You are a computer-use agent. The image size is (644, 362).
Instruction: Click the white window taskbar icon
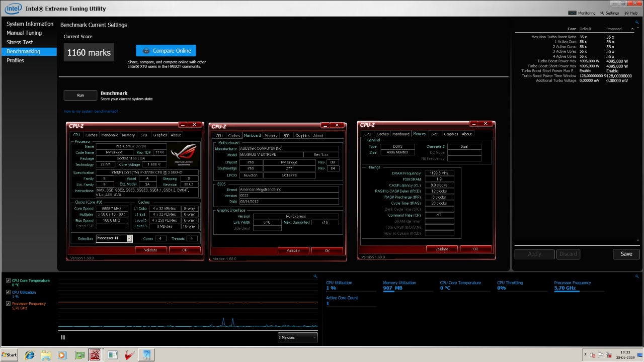tap(113, 355)
